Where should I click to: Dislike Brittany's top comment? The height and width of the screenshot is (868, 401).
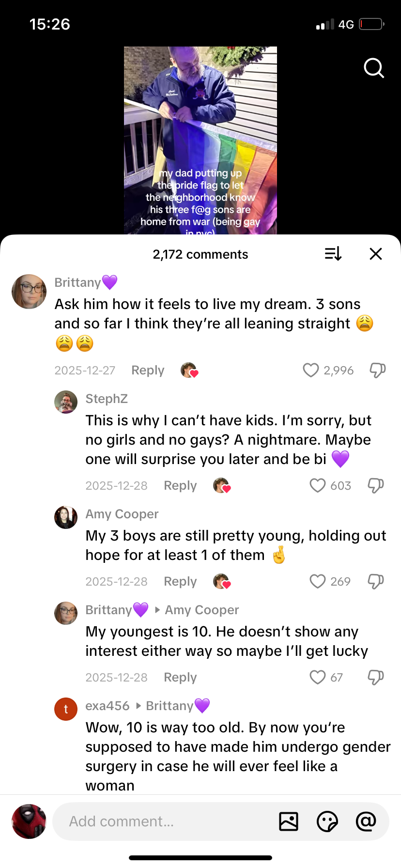pyautogui.click(x=377, y=371)
